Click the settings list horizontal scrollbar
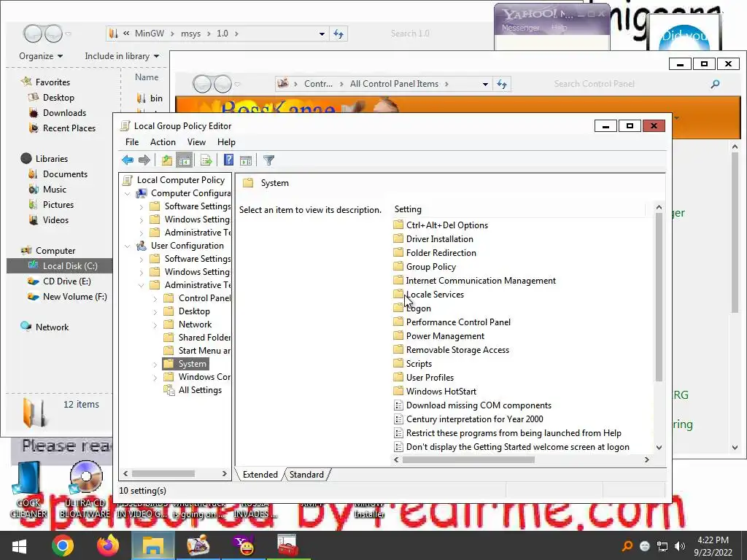 [468, 459]
